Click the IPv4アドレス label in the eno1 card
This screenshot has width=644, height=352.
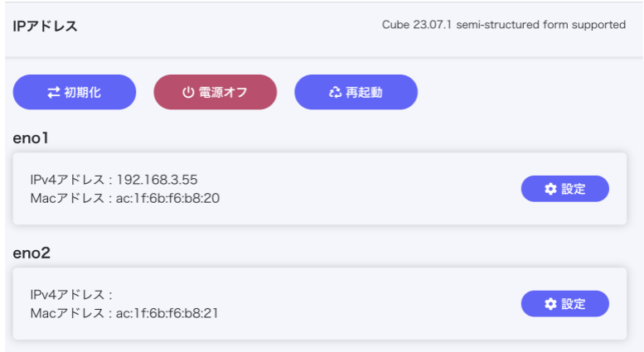pyautogui.click(x=67, y=180)
